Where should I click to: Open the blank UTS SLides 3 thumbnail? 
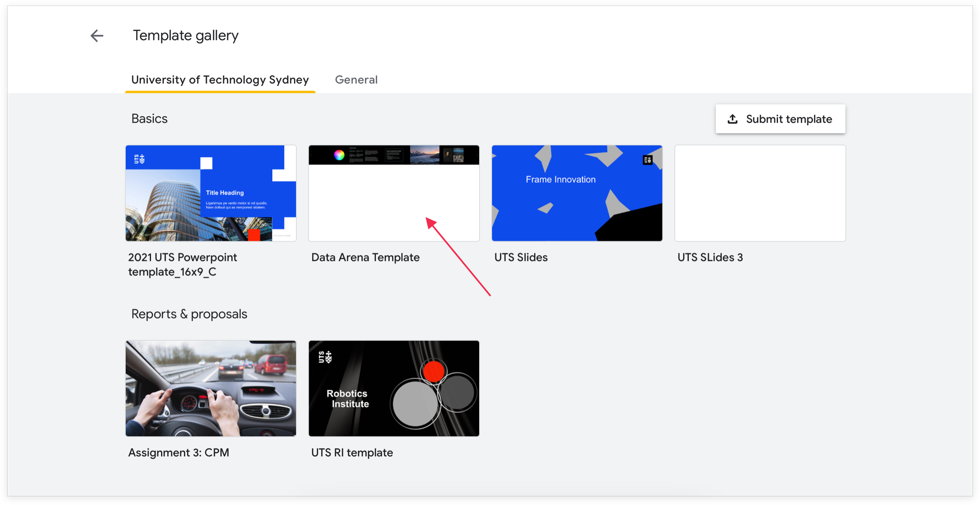point(760,193)
